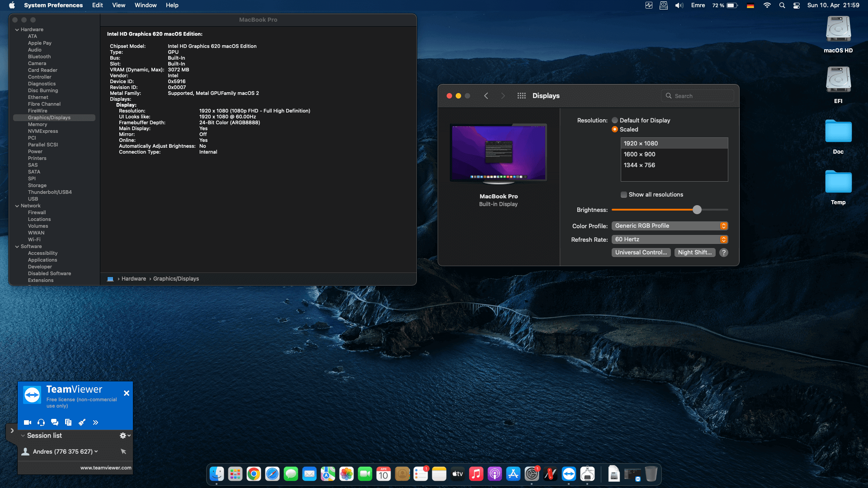
Task: Select the MacBook Pro display thumbnail
Action: 499,154
